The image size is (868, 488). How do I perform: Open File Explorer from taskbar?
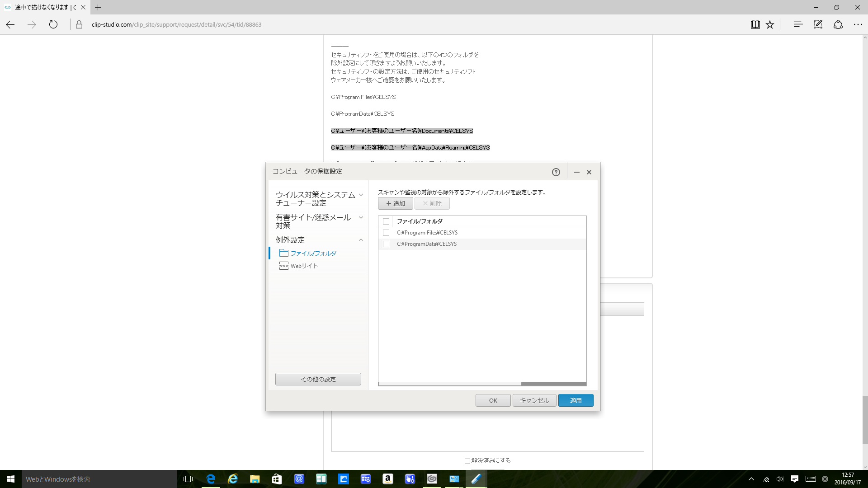[x=255, y=479]
